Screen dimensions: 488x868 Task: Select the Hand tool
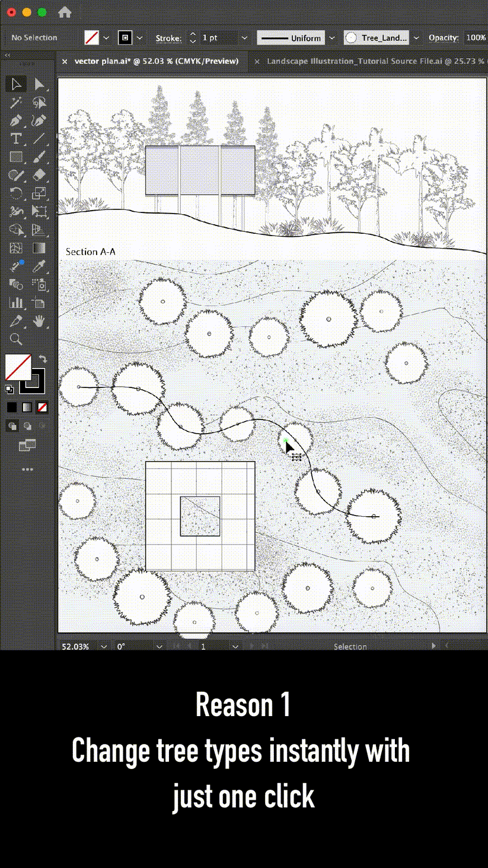pos(39,321)
